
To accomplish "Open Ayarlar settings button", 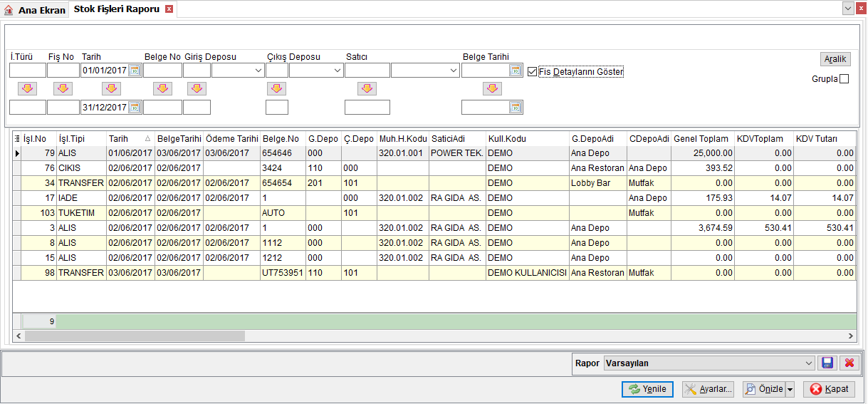I will (708, 389).
